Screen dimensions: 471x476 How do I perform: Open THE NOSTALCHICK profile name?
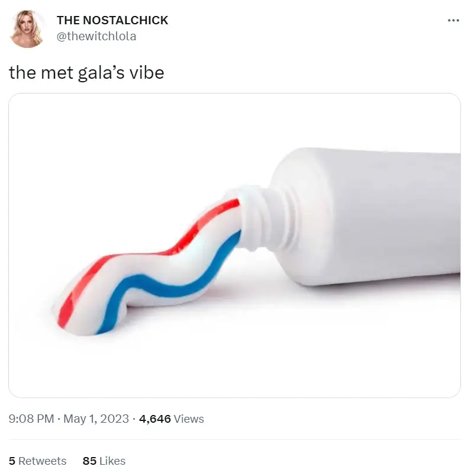click(112, 20)
